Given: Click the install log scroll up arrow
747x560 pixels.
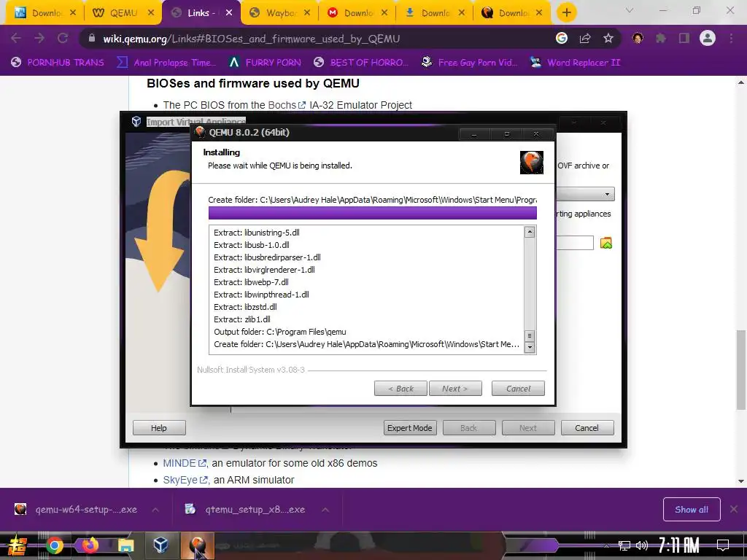Looking at the screenshot, I should point(530,233).
